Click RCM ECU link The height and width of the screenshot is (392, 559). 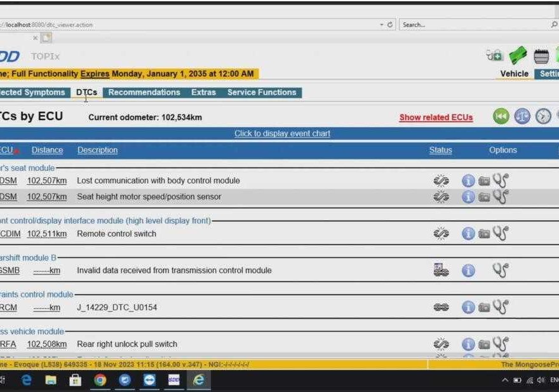point(8,308)
